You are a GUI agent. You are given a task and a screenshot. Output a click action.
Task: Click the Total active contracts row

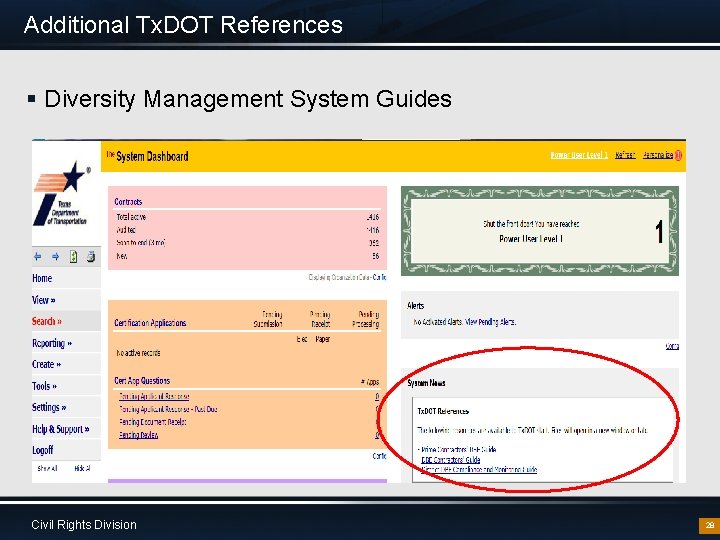pyautogui.click(x=248, y=217)
